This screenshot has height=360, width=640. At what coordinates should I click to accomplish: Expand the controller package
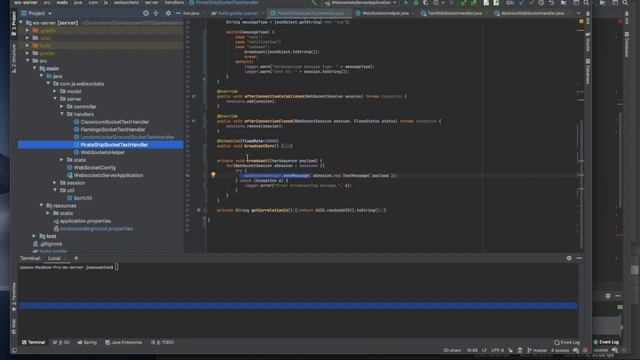tap(62, 107)
